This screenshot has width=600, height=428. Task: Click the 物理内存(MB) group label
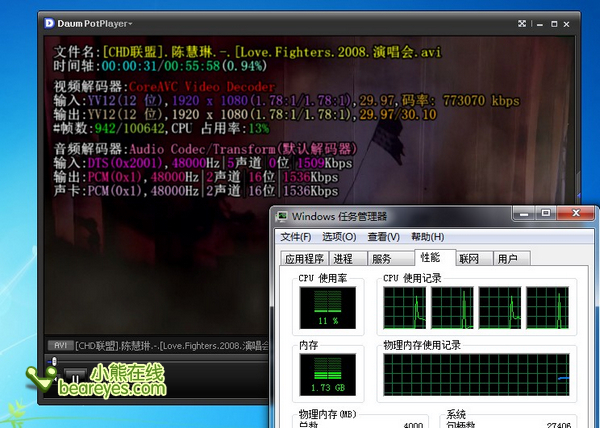click(x=327, y=414)
